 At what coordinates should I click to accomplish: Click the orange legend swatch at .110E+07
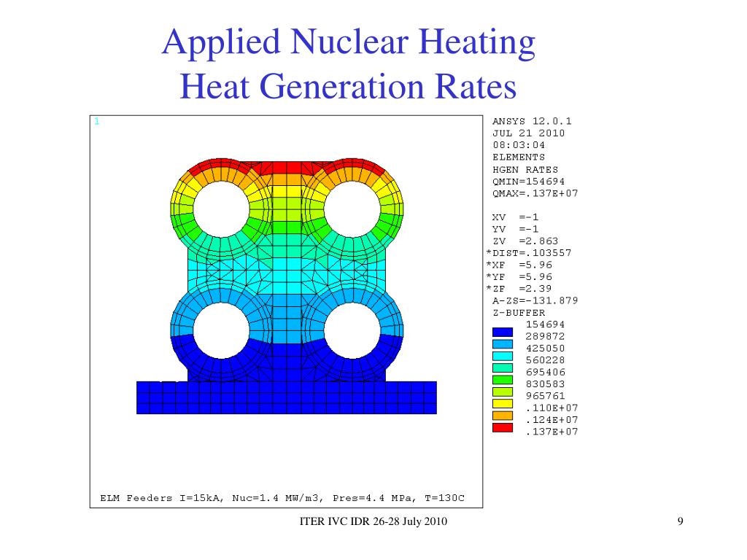(503, 415)
